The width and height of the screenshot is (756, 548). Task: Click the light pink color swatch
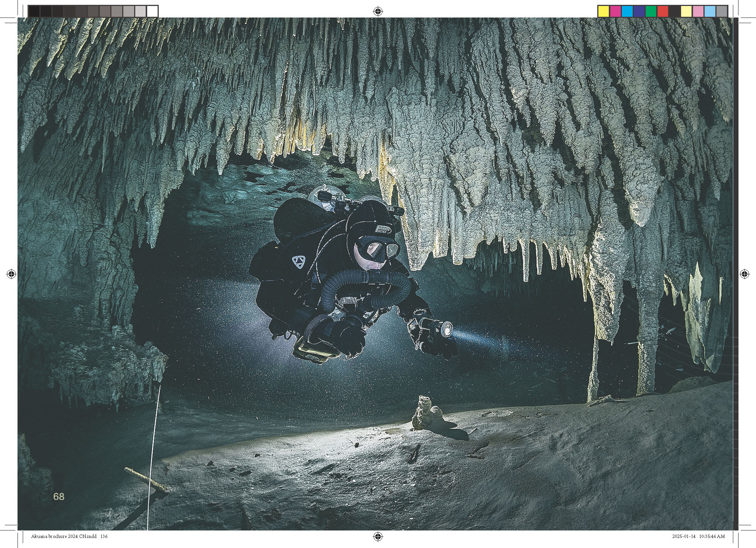[x=698, y=12]
